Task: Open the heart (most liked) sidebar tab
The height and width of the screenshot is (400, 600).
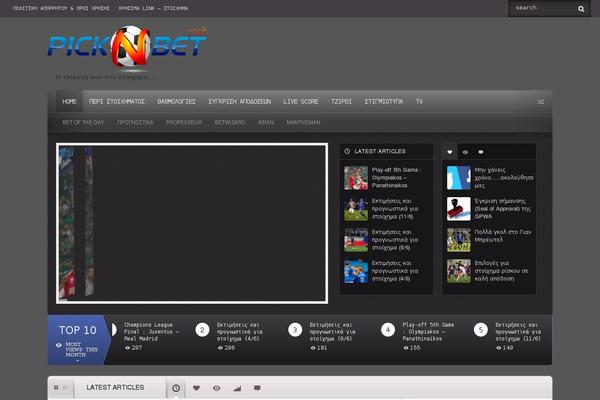Action: [x=450, y=152]
